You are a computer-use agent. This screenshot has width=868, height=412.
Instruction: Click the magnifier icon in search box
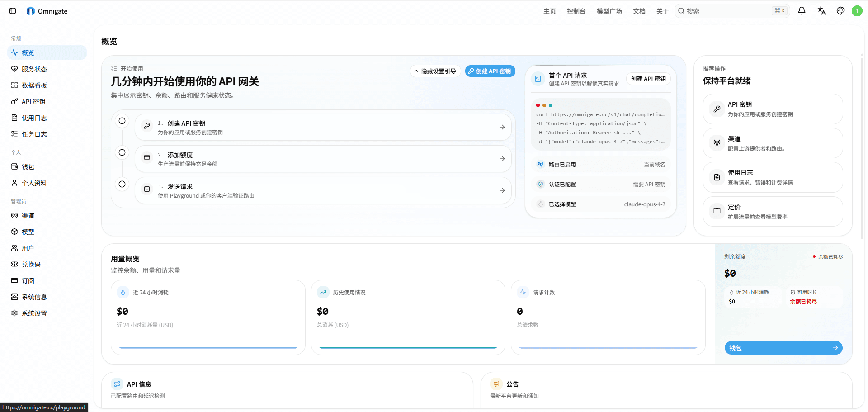(681, 11)
